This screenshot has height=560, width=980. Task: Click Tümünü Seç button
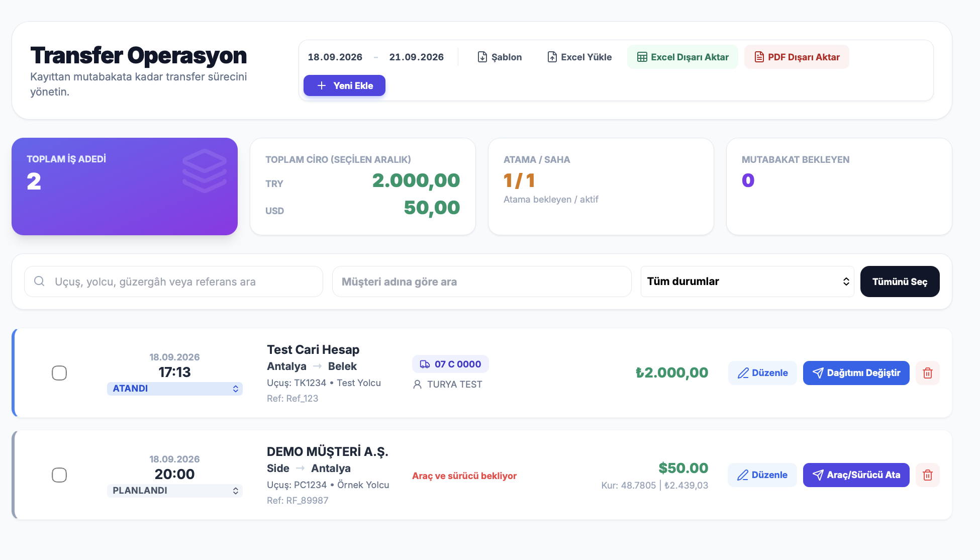tap(900, 282)
